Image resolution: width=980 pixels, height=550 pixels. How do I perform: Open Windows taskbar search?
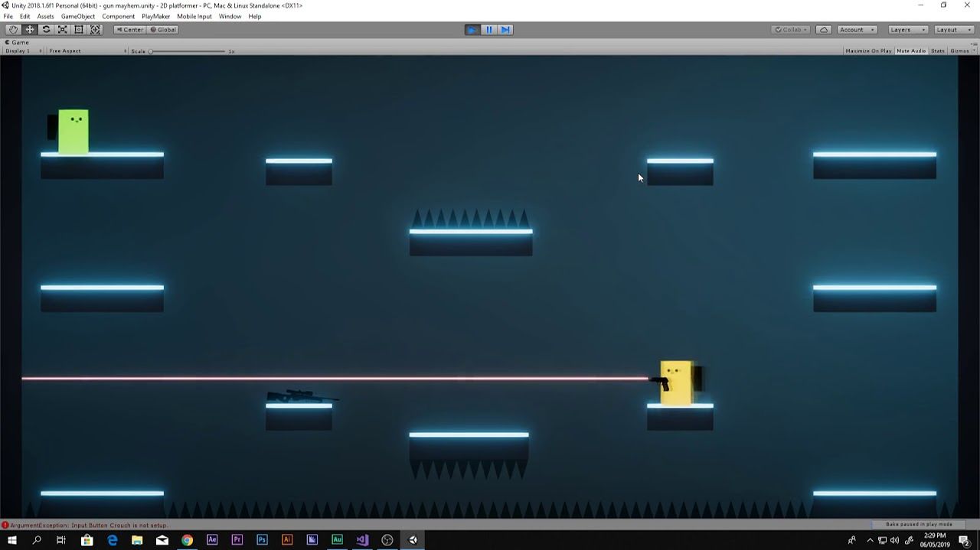pos(37,540)
